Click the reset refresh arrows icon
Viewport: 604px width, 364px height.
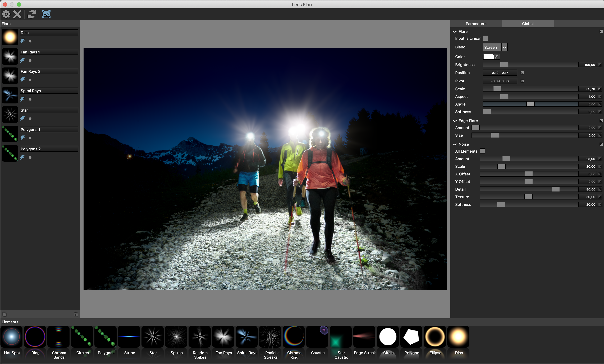[32, 14]
